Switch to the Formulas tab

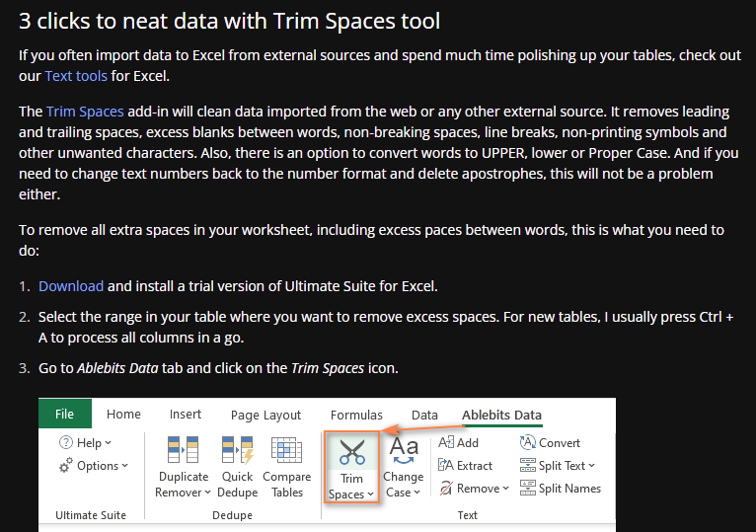coord(356,416)
